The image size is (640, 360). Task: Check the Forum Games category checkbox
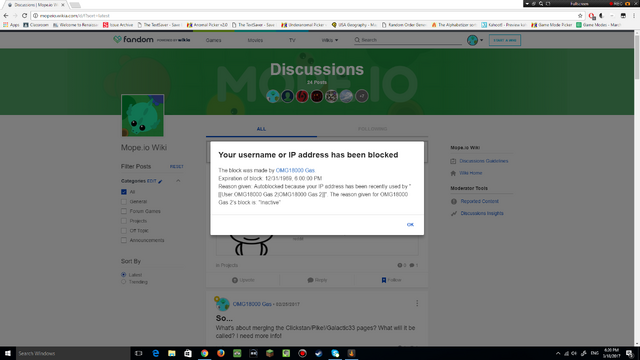[124, 211]
